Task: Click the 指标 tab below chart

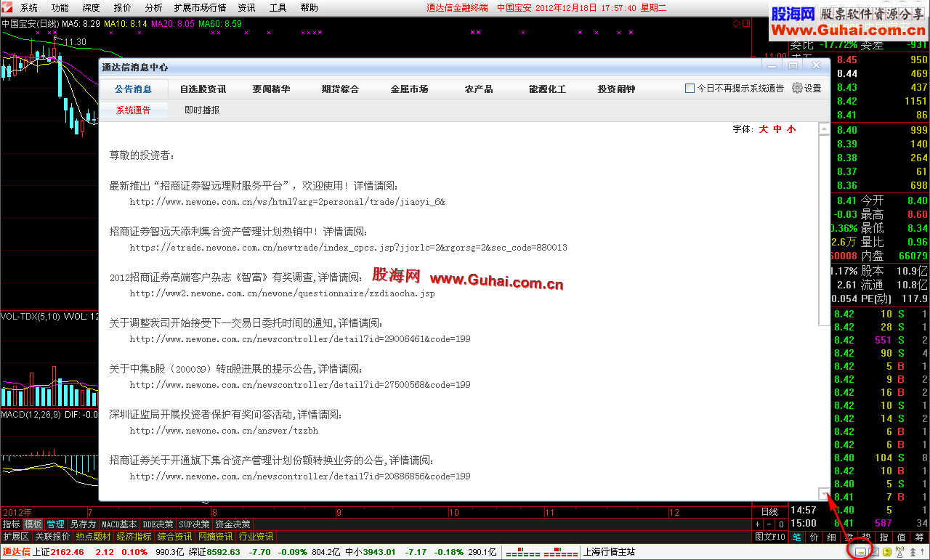Action: tap(12, 524)
